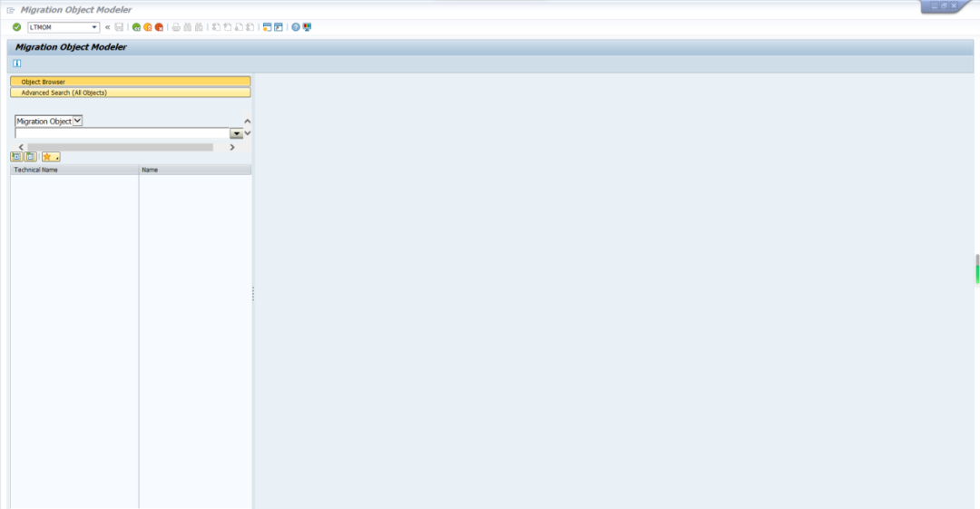Click the orange Exit icon

click(148, 27)
